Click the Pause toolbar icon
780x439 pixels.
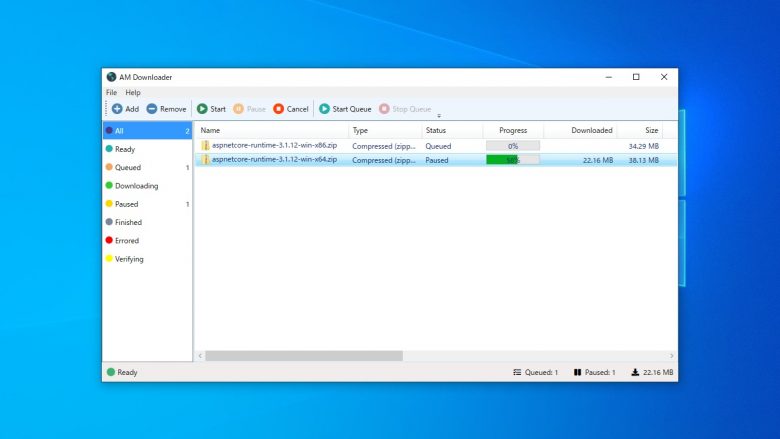(238, 109)
